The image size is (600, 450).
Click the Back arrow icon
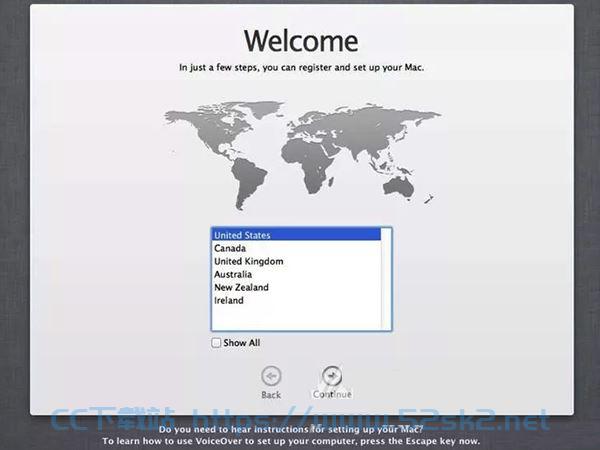[x=271, y=376]
